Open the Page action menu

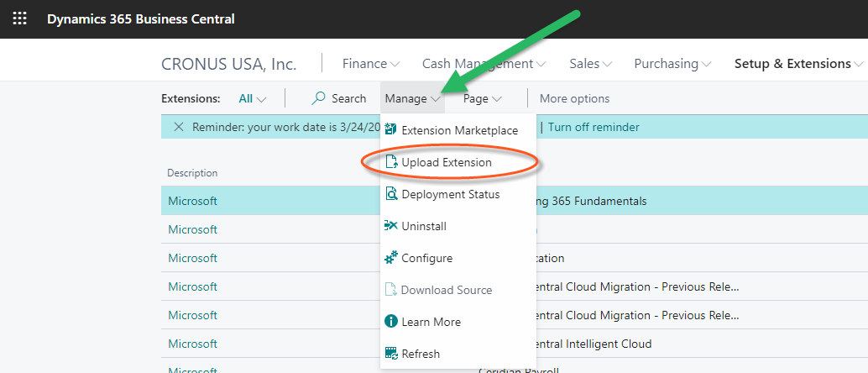tap(482, 98)
